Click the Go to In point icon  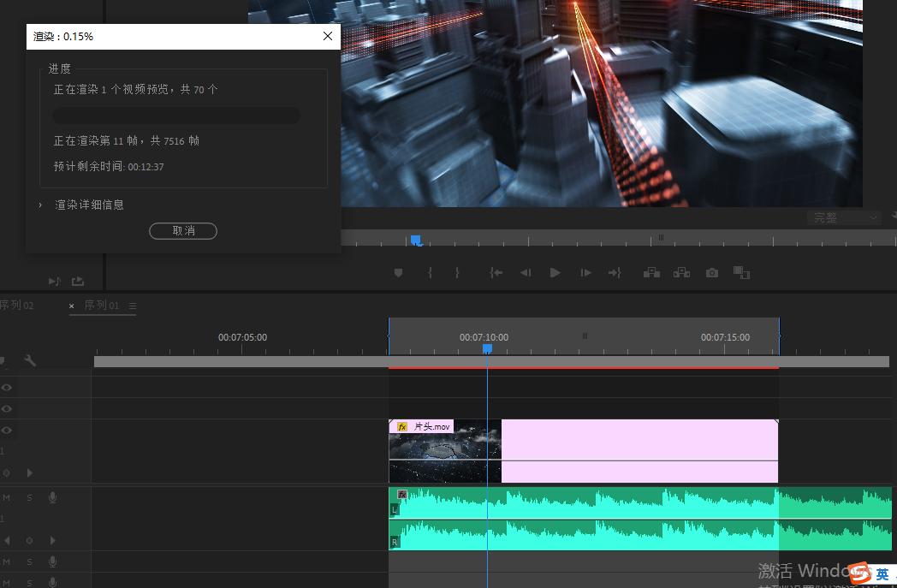coord(496,273)
